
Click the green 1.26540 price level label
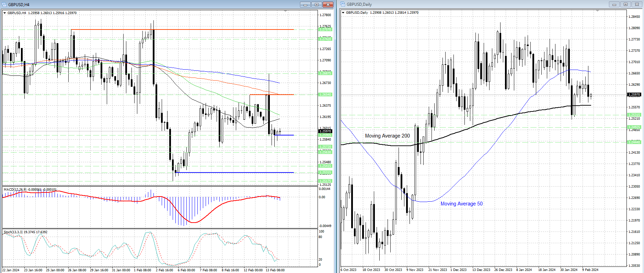click(325, 95)
